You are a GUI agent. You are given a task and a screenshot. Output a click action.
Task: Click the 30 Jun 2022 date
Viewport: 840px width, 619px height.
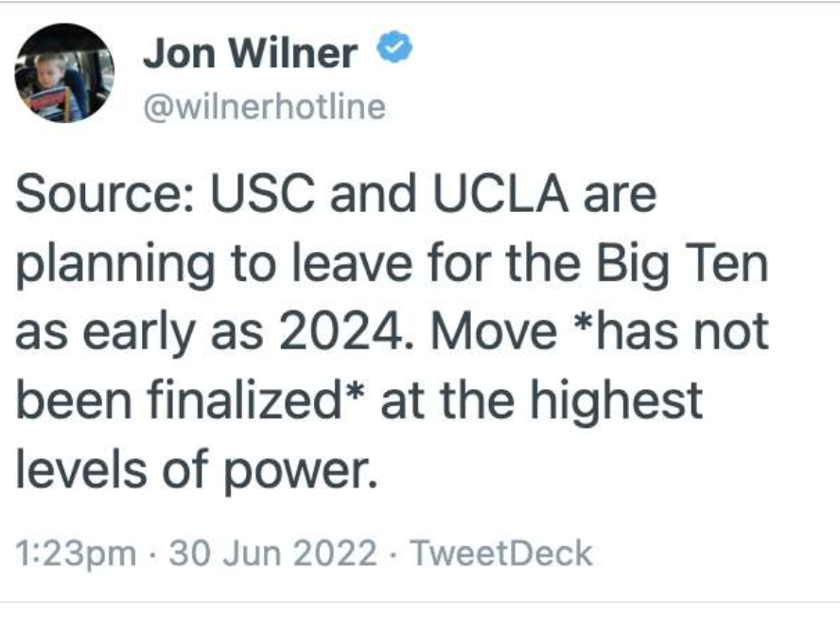point(271,553)
